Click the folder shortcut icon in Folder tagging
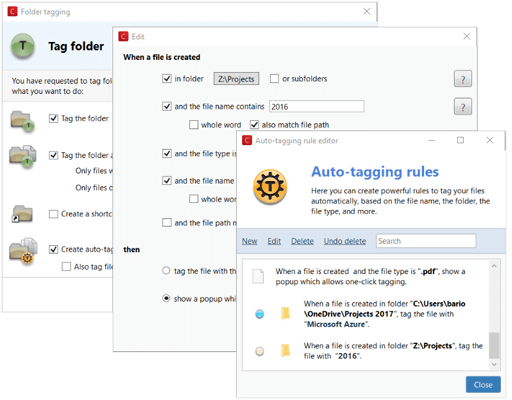512x400 pixels. tap(22, 214)
